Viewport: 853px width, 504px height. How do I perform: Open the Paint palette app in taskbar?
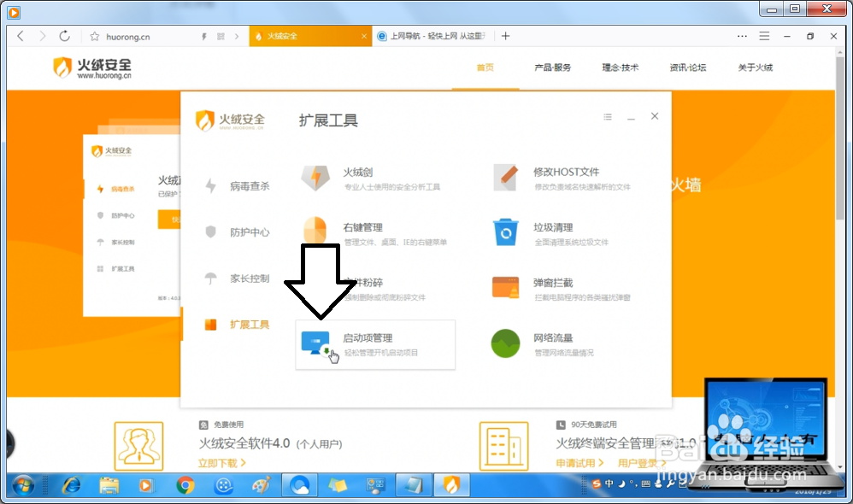[261, 484]
